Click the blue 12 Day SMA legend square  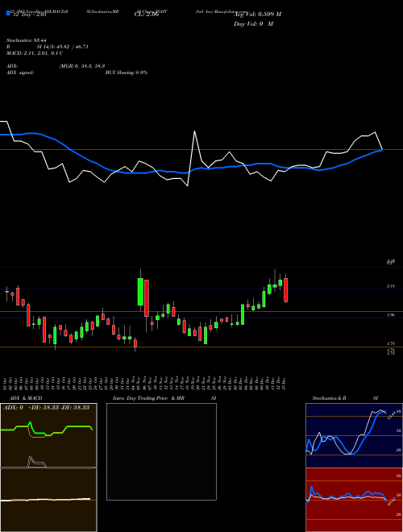[8, 13]
